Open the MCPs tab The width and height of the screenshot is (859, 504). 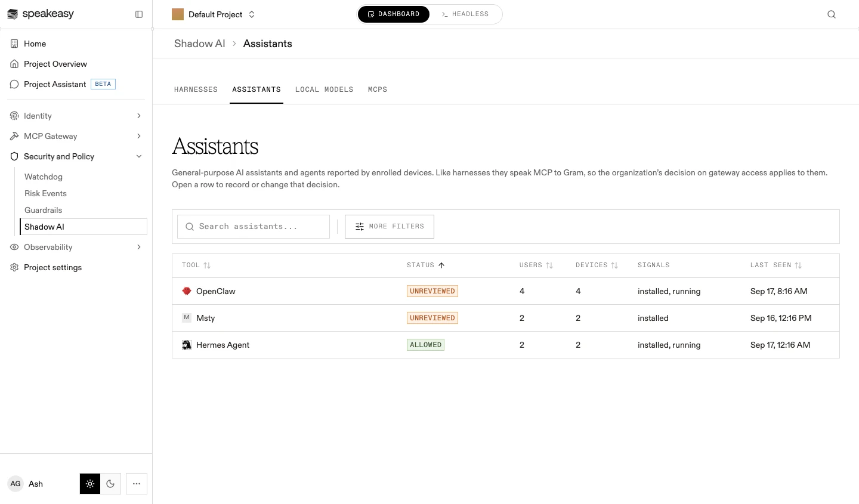(378, 89)
